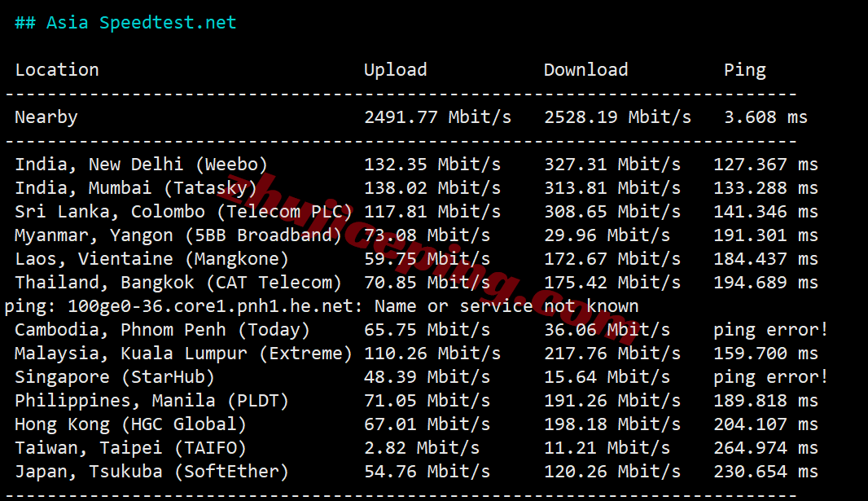This screenshot has height=501, width=868.
Task: Click the Laos, Vientaine (Mangkone) entry
Action: (151, 259)
